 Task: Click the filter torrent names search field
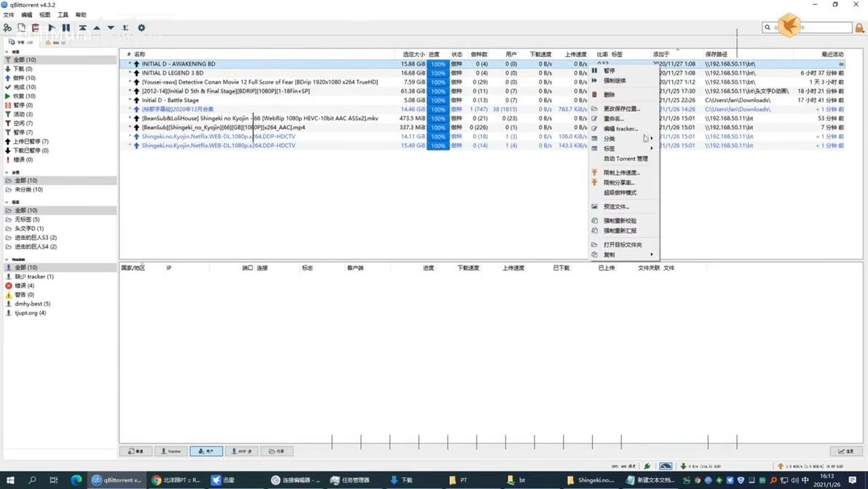click(807, 27)
